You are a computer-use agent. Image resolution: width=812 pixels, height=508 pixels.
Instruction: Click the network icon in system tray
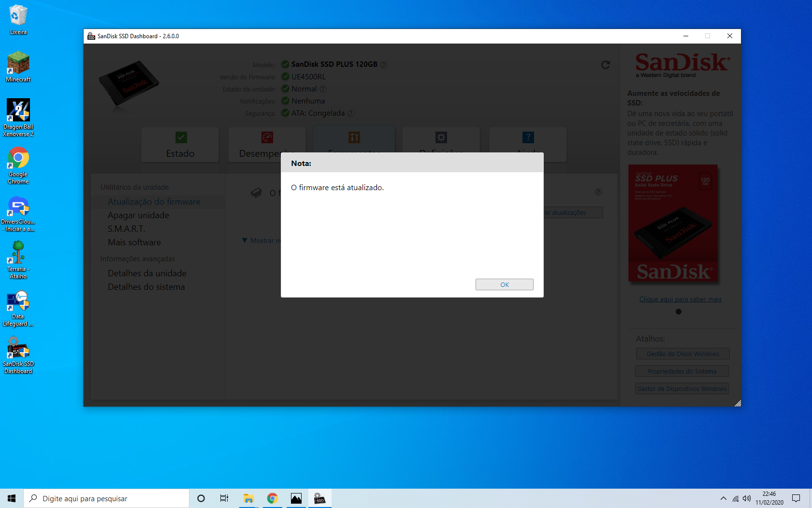pyautogui.click(x=735, y=498)
